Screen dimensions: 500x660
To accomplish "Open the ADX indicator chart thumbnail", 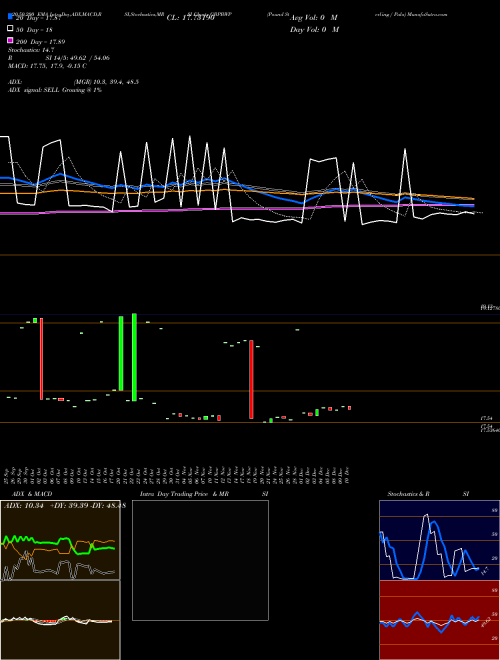I will [60, 540].
